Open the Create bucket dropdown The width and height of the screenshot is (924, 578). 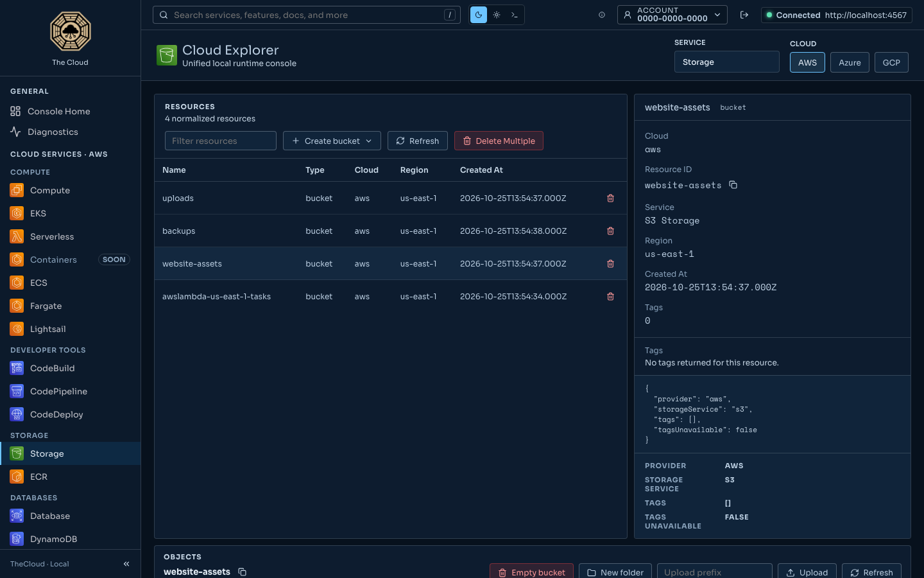tap(332, 141)
